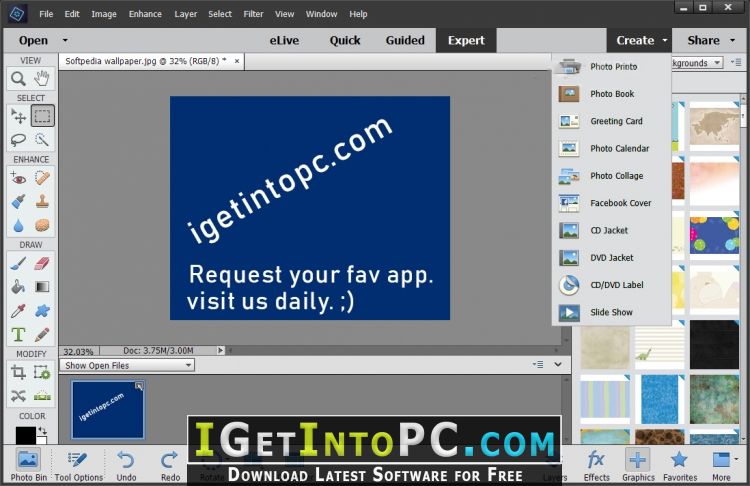This screenshot has height=486, width=750.
Task: Undo the last action
Action: [126, 465]
